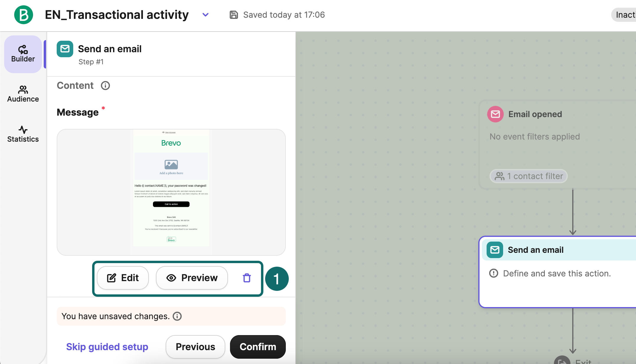Click Skip guided setup link

click(107, 347)
